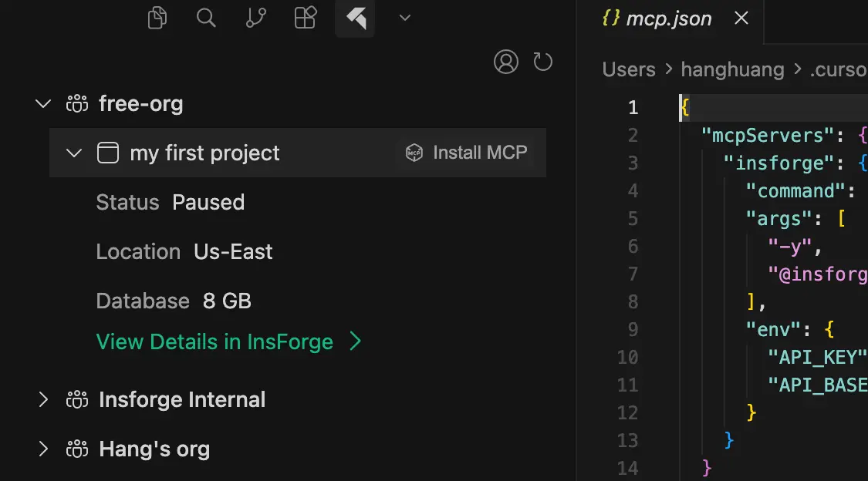
Task: Click the organization icon beside free-org
Action: pos(77,103)
